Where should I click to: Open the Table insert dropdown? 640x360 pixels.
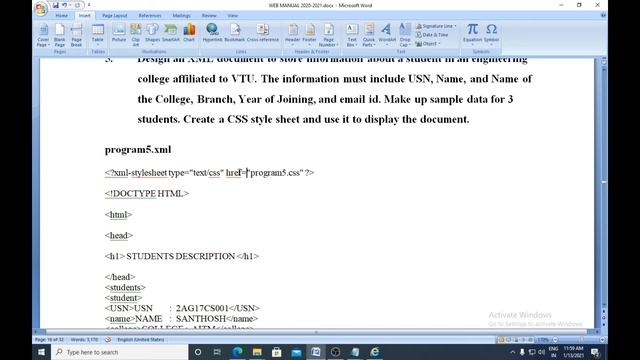tap(98, 35)
